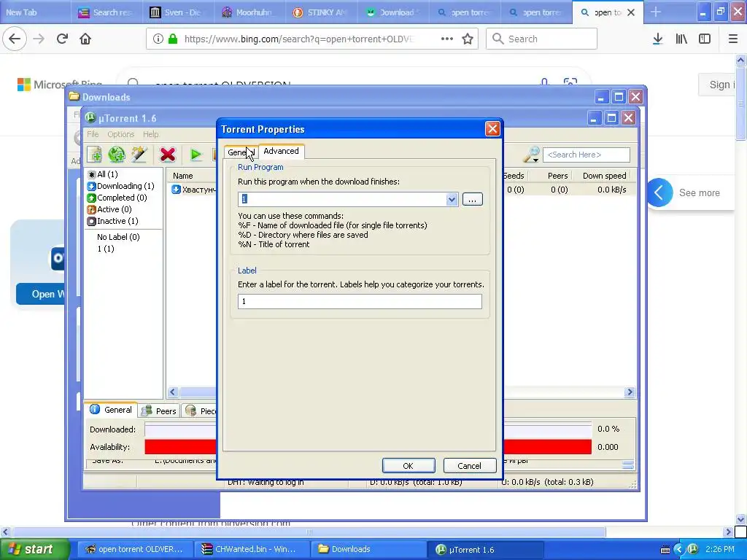Open the File menu in µTorrent
747x560 pixels.
tap(93, 134)
